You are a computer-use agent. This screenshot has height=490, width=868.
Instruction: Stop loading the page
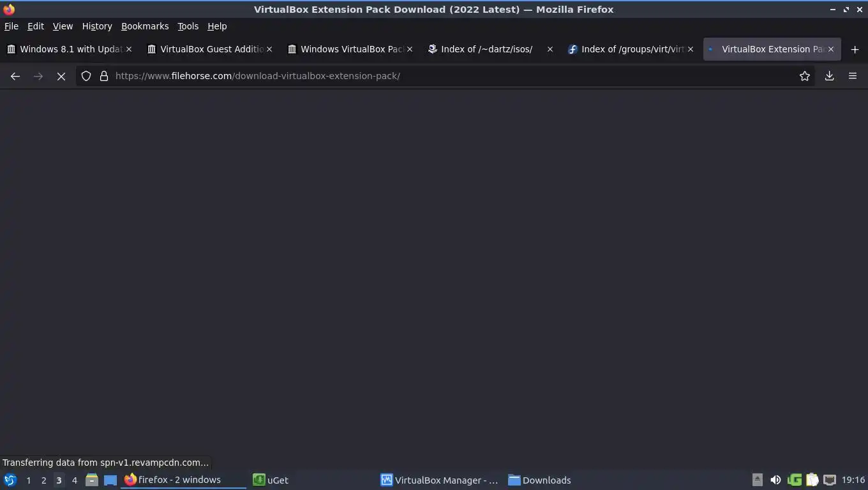coord(61,76)
